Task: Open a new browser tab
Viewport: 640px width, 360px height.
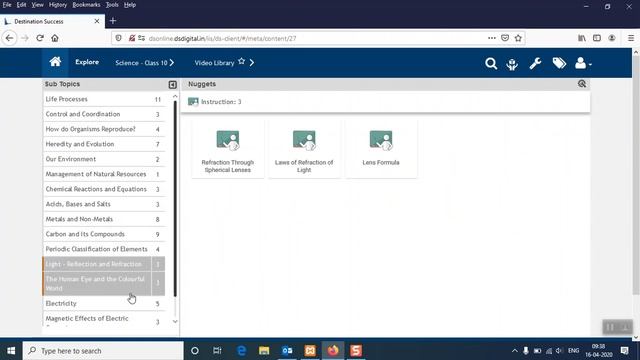Action: click(113, 21)
